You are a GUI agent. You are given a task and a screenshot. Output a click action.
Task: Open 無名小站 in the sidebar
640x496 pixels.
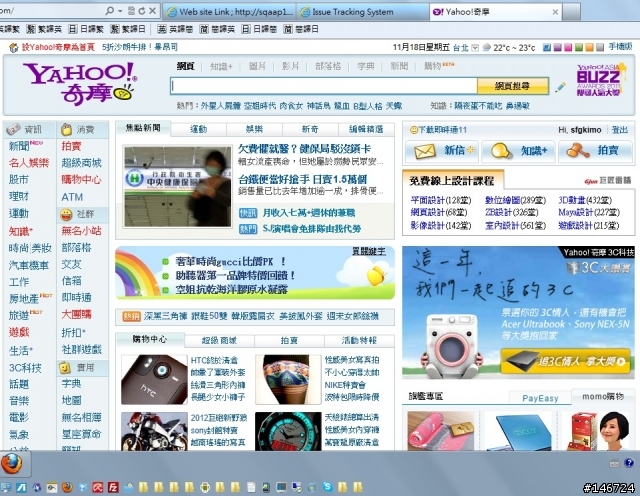(x=81, y=231)
